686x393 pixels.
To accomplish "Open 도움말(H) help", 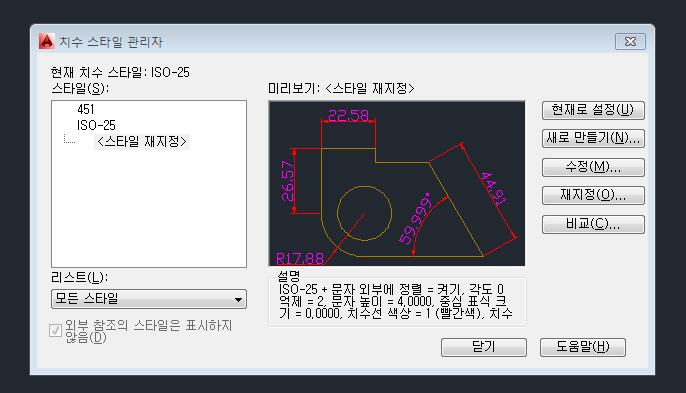I will [x=583, y=347].
